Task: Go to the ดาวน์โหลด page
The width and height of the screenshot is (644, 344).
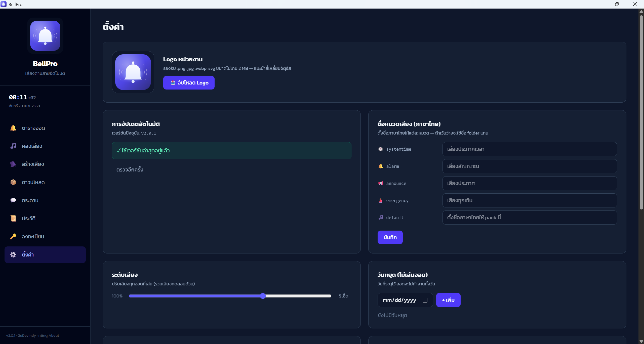Action: (45, 182)
